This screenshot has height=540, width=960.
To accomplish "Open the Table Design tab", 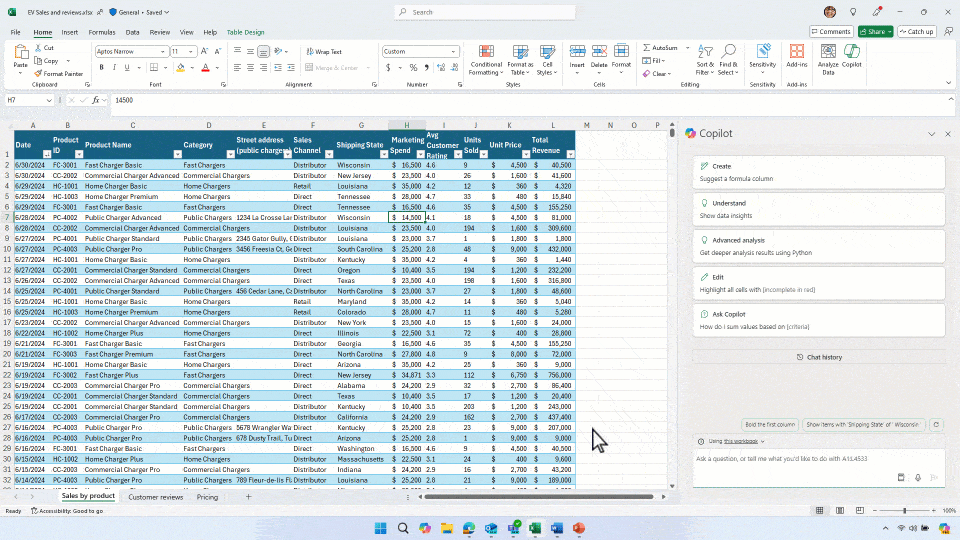I will click(x=246, y=32).
